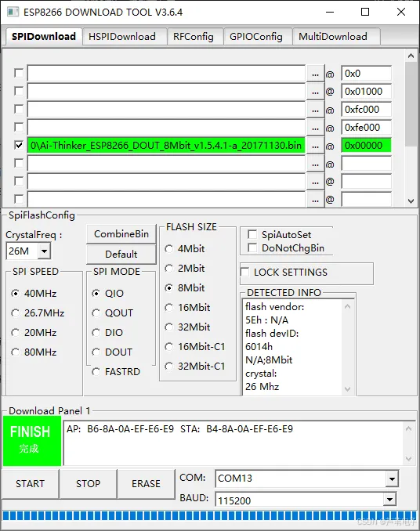Choose 16Mbit-C1 flash size
Viewport: 420px width, 531px height.
pyautogui.click(x=168, y=347)
